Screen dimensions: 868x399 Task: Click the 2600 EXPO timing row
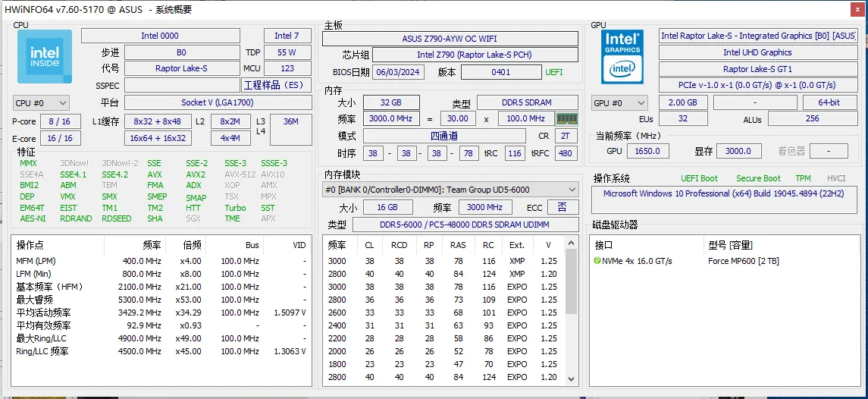[x=444, y=313]
